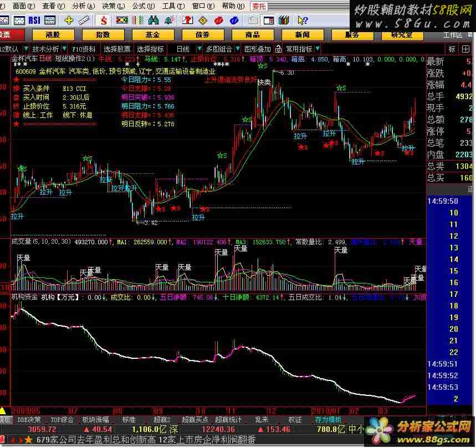Screen dimensions: 476x448
Task: Click the red-black panel layout icon
Action: (269, 20)
